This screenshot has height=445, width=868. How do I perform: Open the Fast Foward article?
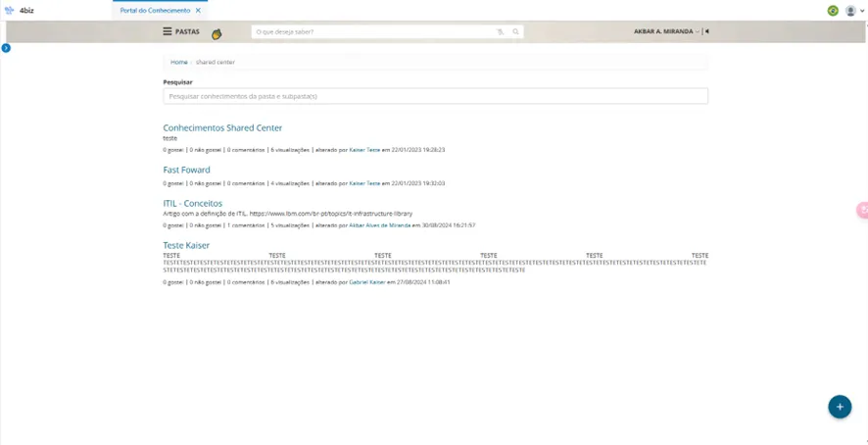click(x=186, y=171)
